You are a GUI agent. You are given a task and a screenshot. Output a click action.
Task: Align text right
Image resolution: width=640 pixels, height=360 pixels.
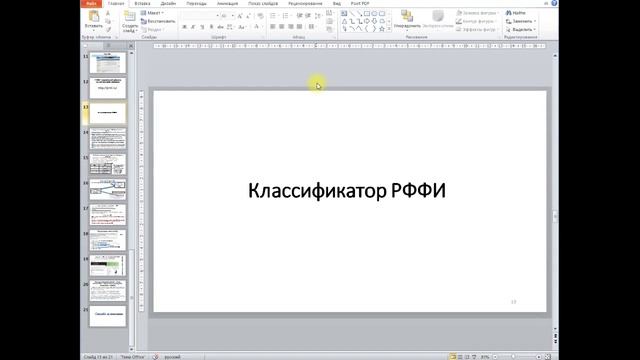tap(291, 27)
